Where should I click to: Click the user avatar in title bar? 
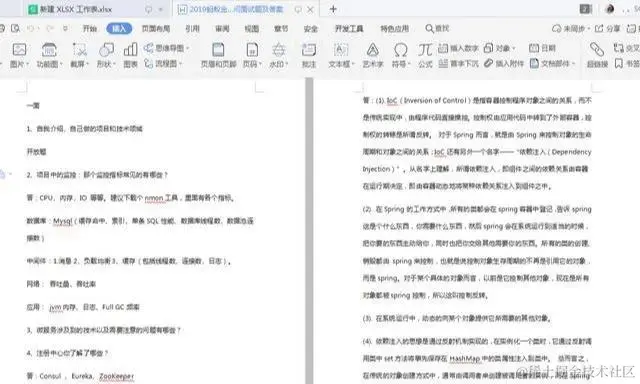610,9
